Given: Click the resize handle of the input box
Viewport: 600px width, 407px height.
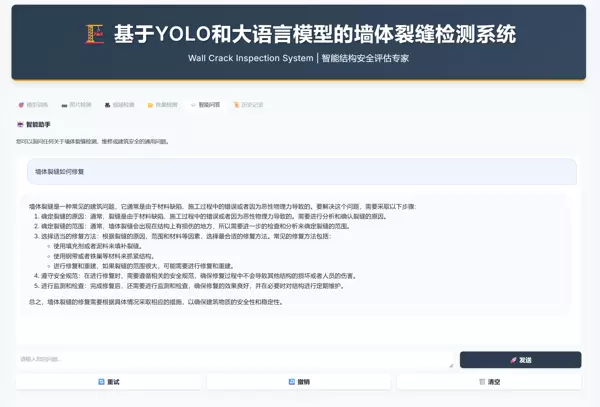Looking at the screenshot, I should pos(452,365).
